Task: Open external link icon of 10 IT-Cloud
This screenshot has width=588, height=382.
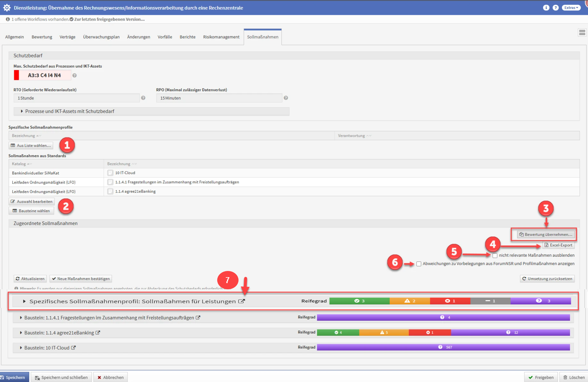Action: click(73, 348)
